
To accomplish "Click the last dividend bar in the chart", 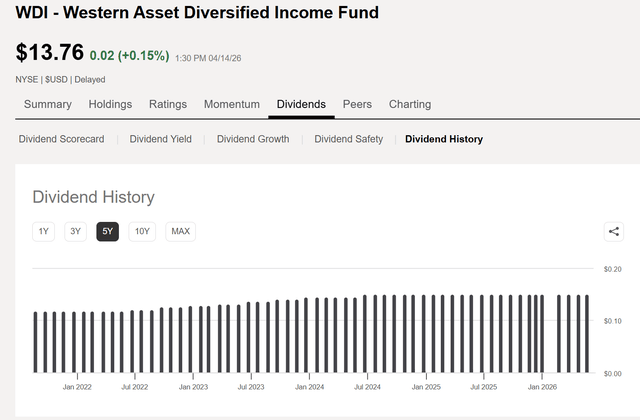I will [587, 334].
